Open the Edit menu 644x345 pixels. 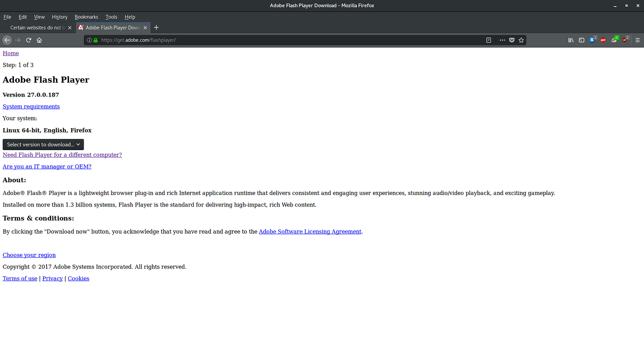pyautogui.click(x=23, y=17)
